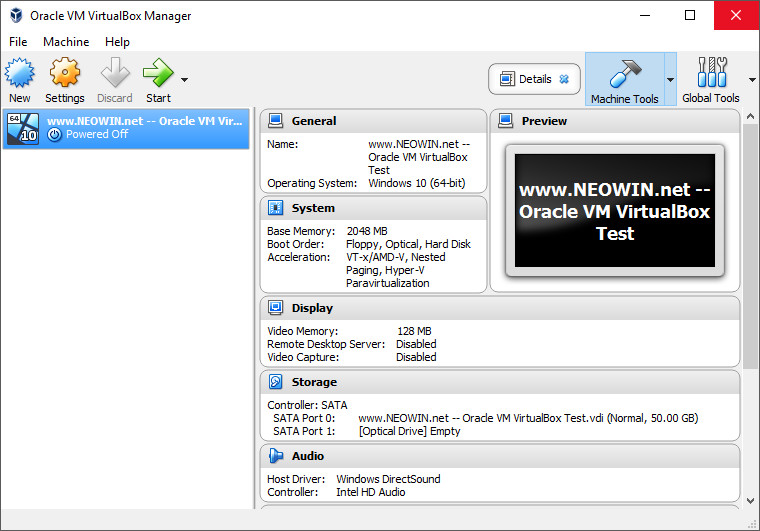Open the System section header
This screenshot has width=760, height=531.
click(x=373, y=208)
